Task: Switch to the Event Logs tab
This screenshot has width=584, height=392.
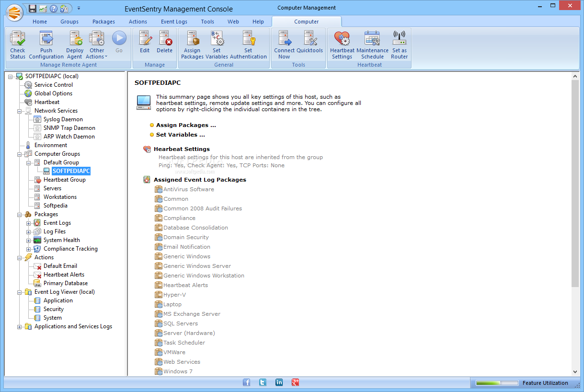Action: [174, 22]
